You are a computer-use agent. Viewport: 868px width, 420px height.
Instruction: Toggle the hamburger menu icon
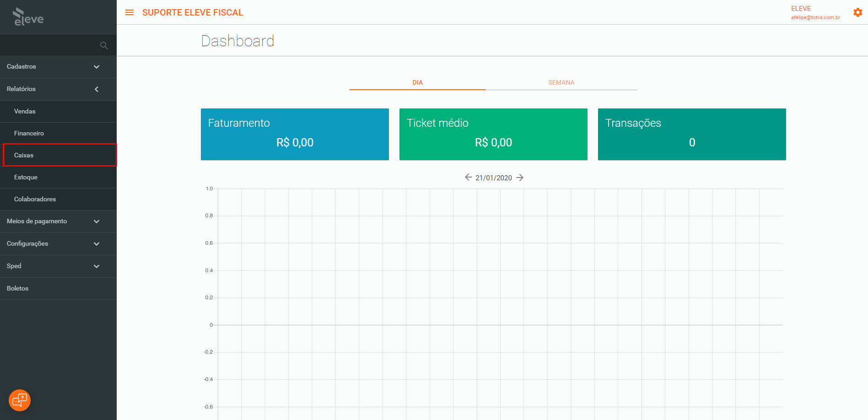(129, 12)
